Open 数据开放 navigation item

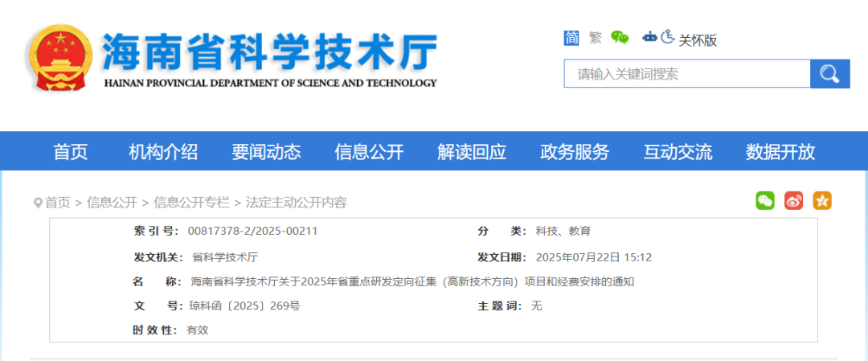point(780,152)
